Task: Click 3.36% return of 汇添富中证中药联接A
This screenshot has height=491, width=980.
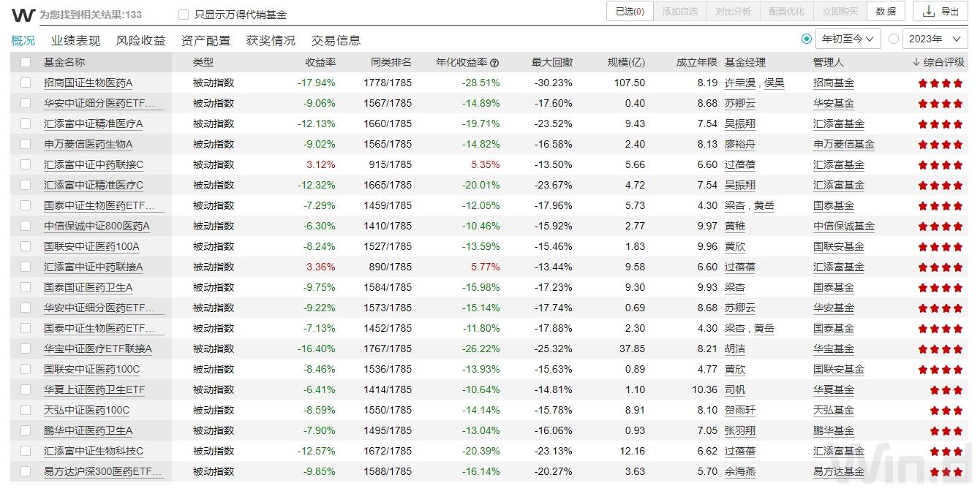Action: coord(321,267)
